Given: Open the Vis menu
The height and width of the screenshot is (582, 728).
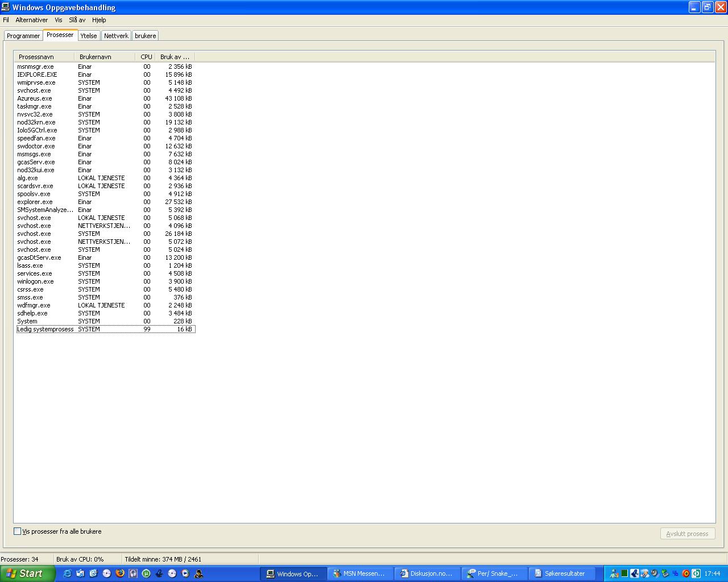Looking at the screenshot, I should point(59,20).
